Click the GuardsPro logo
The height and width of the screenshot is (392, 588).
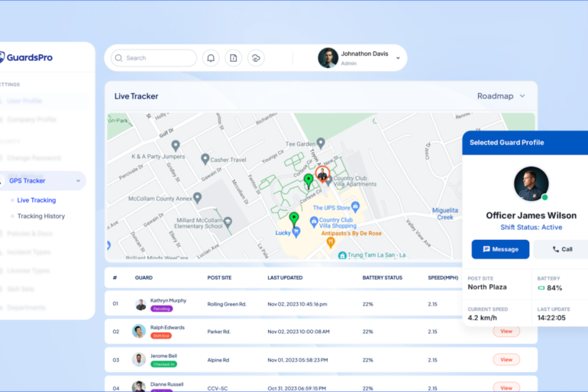(x=26, y=57)
